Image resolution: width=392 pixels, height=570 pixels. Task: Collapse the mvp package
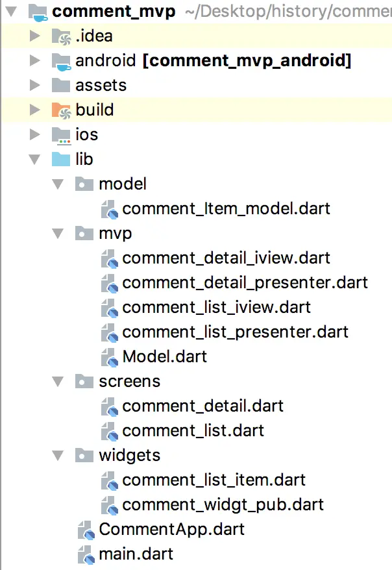tap(58, 234)
